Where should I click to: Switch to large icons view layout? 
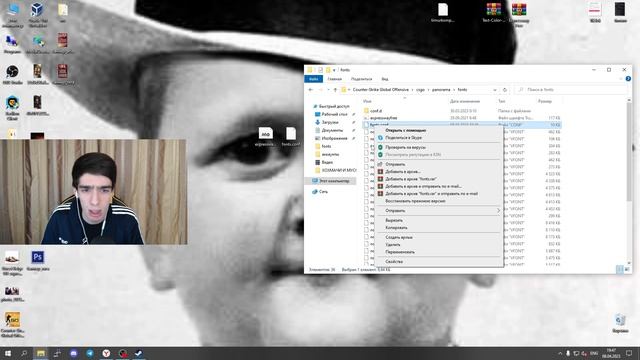pos(627,269)
